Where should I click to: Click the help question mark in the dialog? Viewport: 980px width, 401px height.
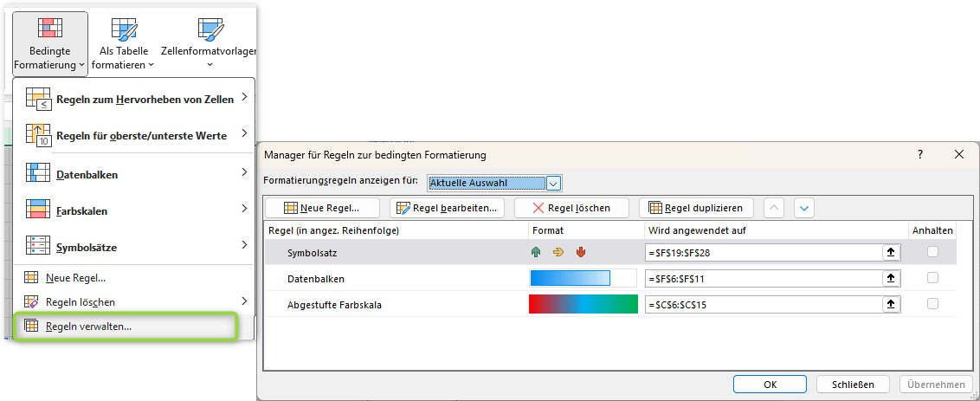920,154
